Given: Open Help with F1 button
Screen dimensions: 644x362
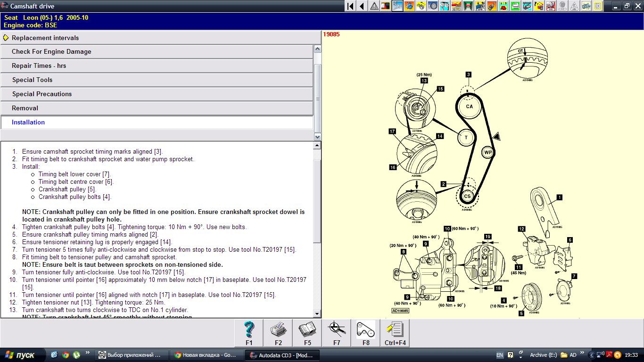Looking at the screenshot, I should (249, 333).
